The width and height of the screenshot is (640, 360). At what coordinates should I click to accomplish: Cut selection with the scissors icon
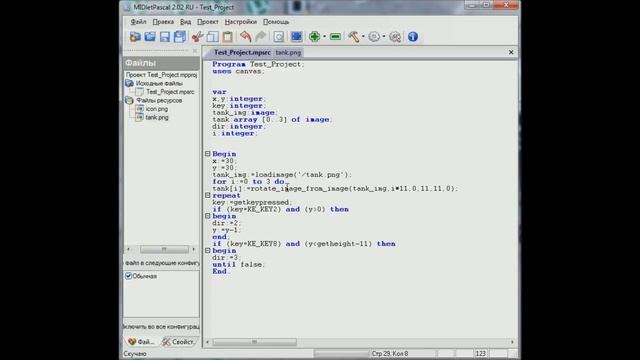198,37
